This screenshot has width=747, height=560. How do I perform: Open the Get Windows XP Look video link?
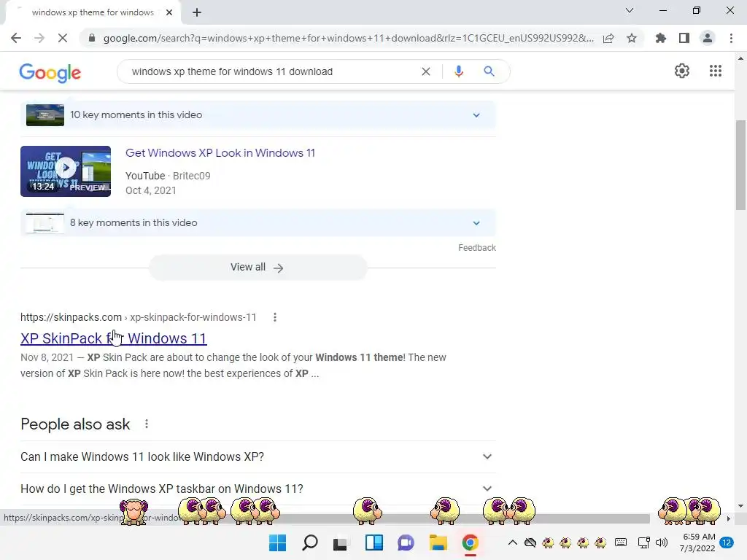point(220,153)
